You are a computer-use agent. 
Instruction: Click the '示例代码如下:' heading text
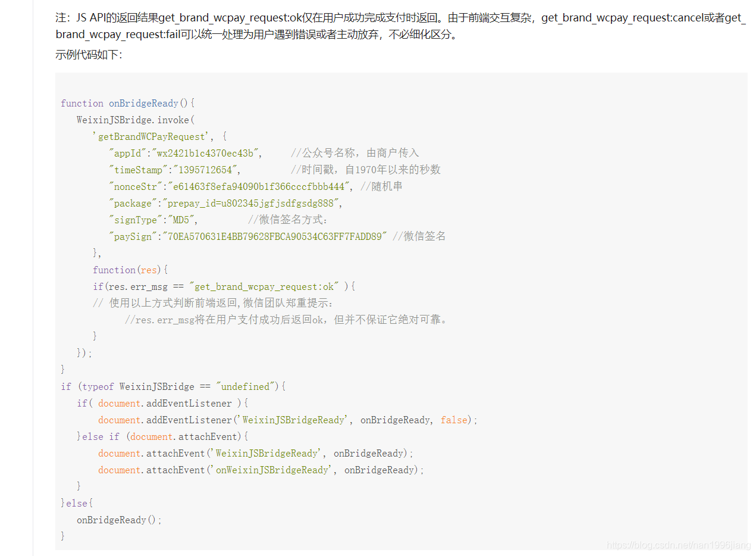[x=89, y=55]
